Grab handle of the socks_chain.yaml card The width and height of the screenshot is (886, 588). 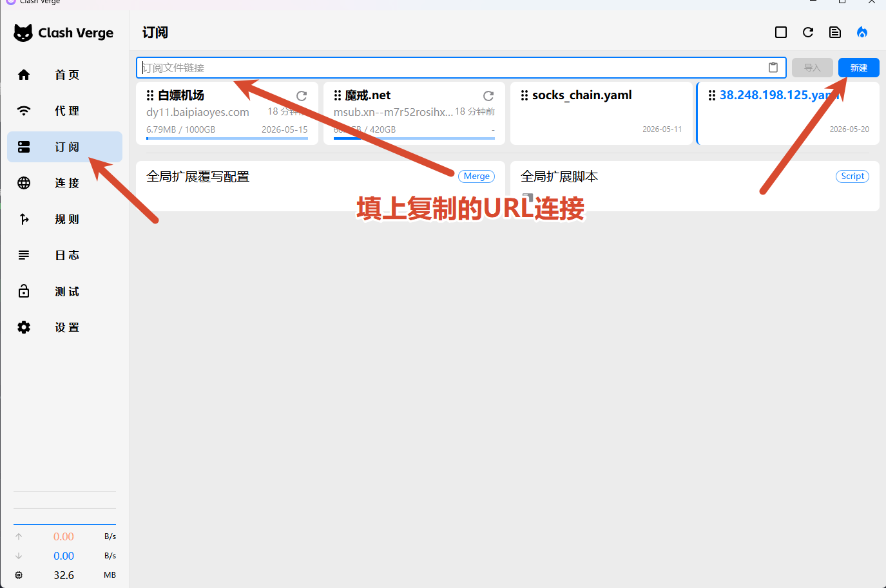(x=525, y=95)
